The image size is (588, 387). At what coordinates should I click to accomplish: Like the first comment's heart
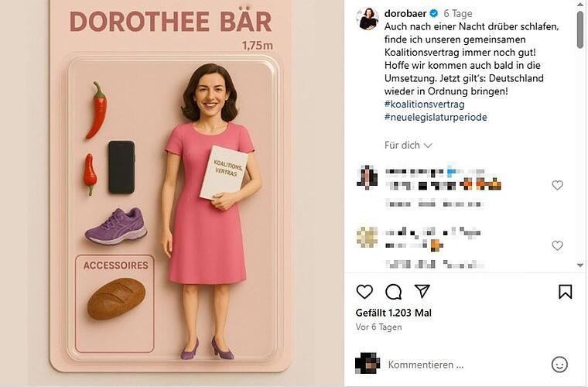[557, 185]
